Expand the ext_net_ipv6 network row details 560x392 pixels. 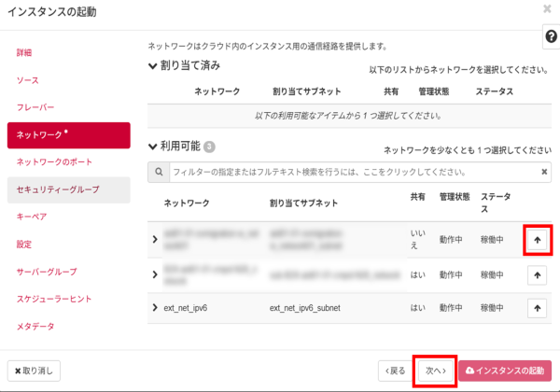[155, 307]
